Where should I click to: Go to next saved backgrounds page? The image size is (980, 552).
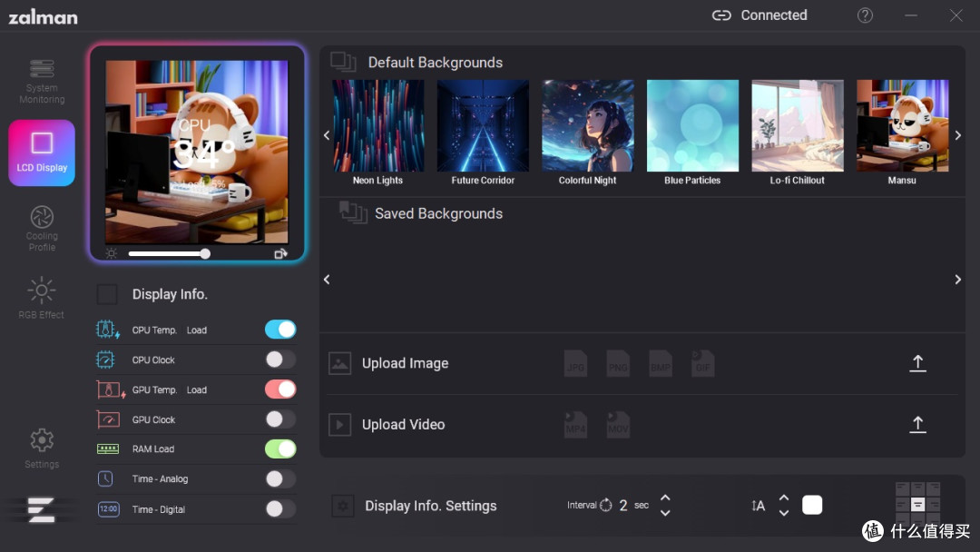click(x=957, y=280)
